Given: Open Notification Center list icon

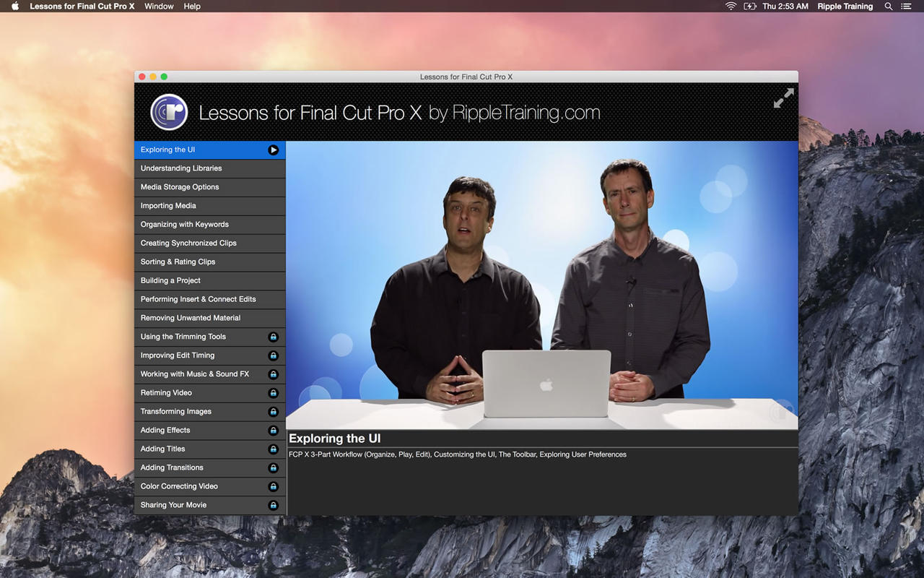Looking at the screenshot, I should [x=906, y=6].
